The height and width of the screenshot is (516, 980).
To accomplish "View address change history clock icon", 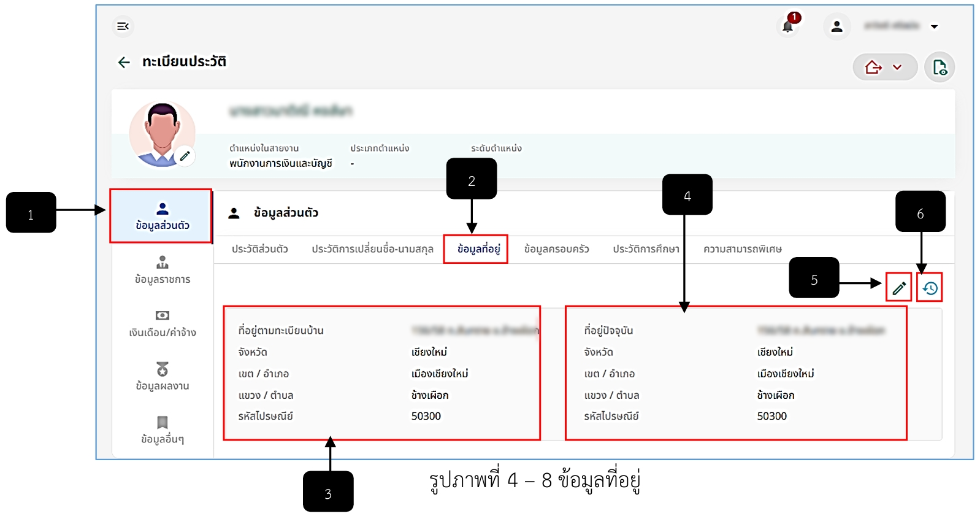I will pyautogui.click(x=930, y=288).
